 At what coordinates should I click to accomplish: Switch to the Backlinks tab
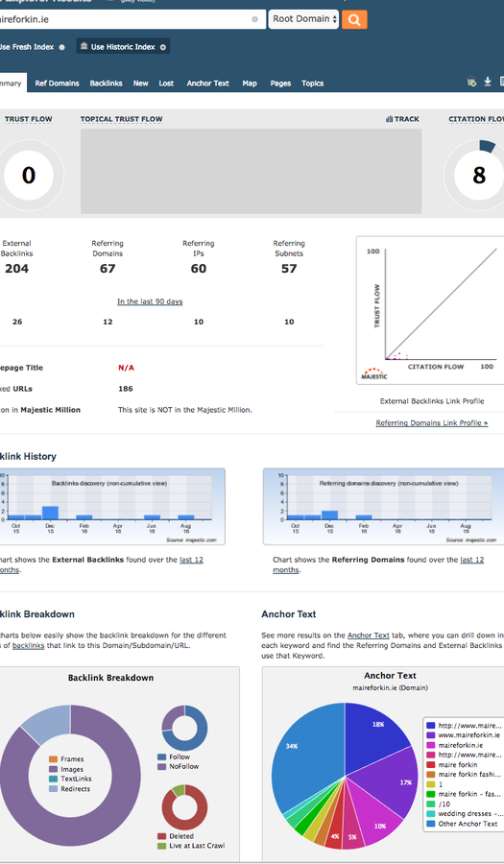coord(106,84)
